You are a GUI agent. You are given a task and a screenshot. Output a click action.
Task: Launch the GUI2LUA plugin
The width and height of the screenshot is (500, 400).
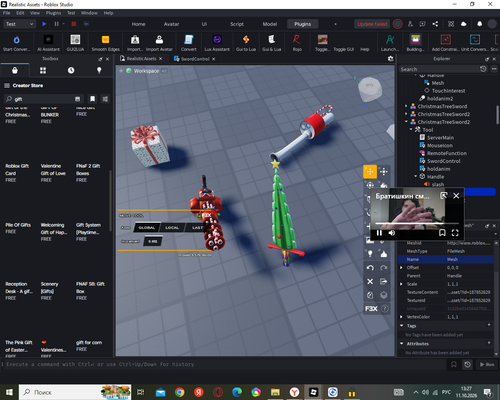coord(75,40)
